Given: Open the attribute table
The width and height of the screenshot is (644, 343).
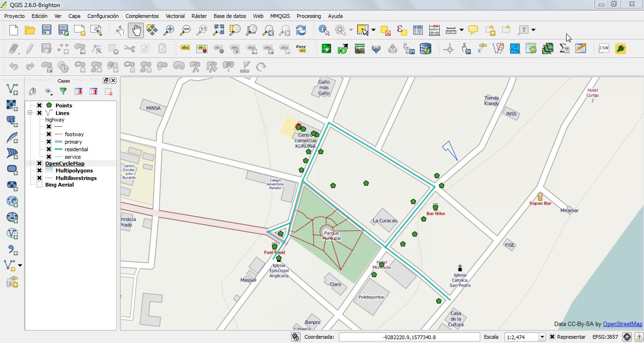Looking at the screenshot, I should point(418,30).
